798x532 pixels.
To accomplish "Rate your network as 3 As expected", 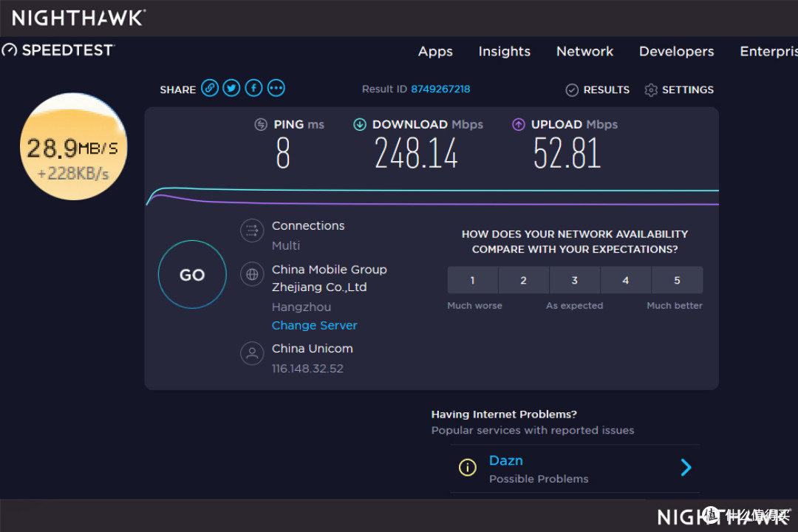I will [574, 280].
